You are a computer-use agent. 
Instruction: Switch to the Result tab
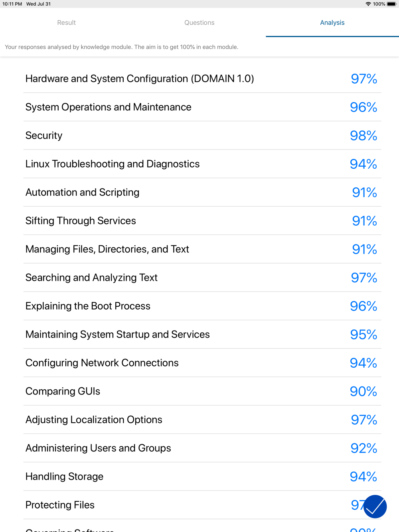(66, 23)
